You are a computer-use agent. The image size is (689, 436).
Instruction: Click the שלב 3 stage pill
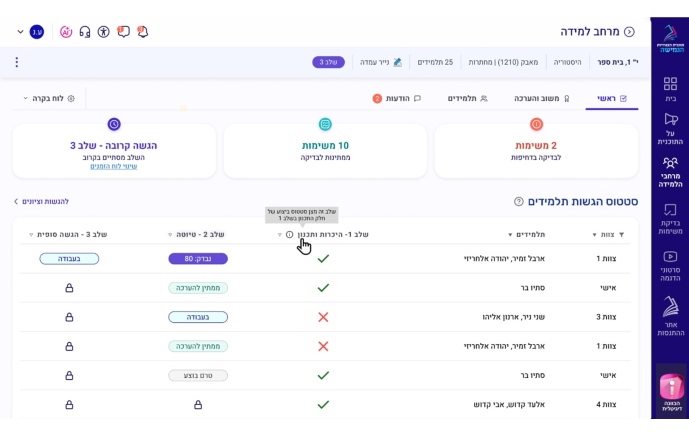pos(329,62)
